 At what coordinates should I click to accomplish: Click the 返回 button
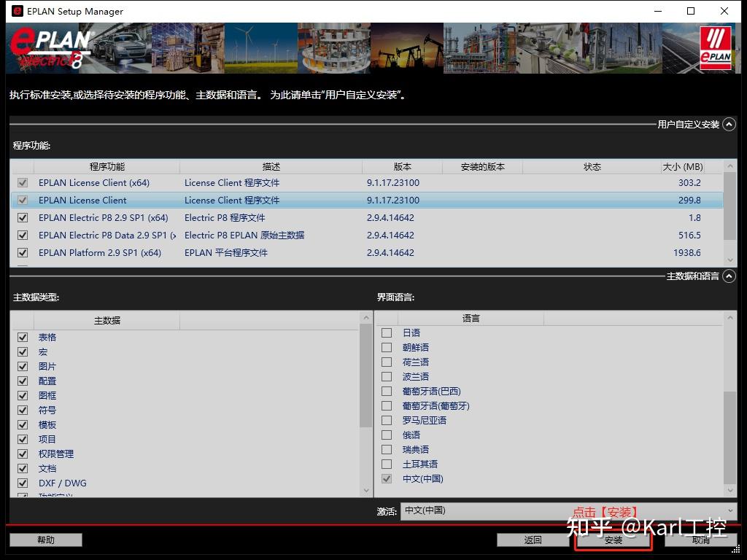click(x=533, y=540)
